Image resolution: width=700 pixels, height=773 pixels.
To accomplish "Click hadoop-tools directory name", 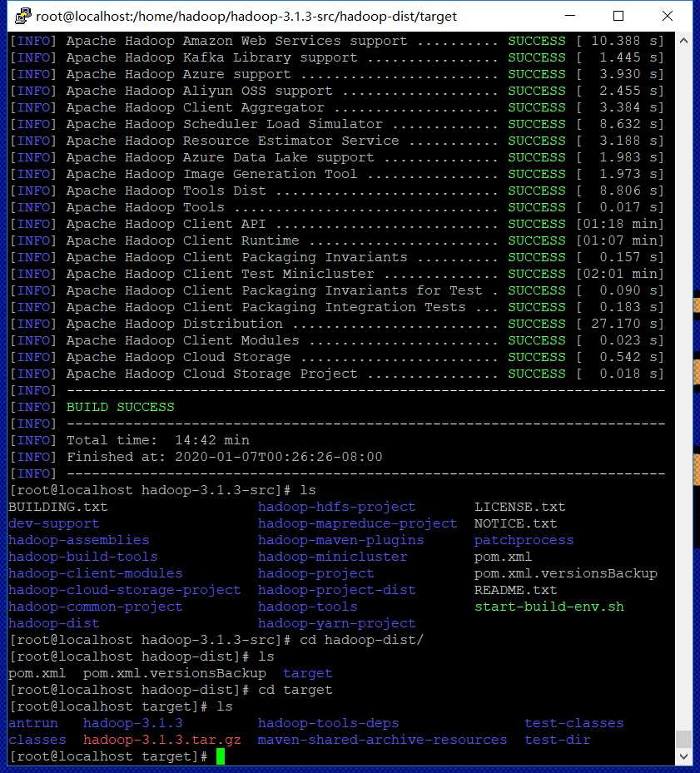I will click(x=308, y=607).
